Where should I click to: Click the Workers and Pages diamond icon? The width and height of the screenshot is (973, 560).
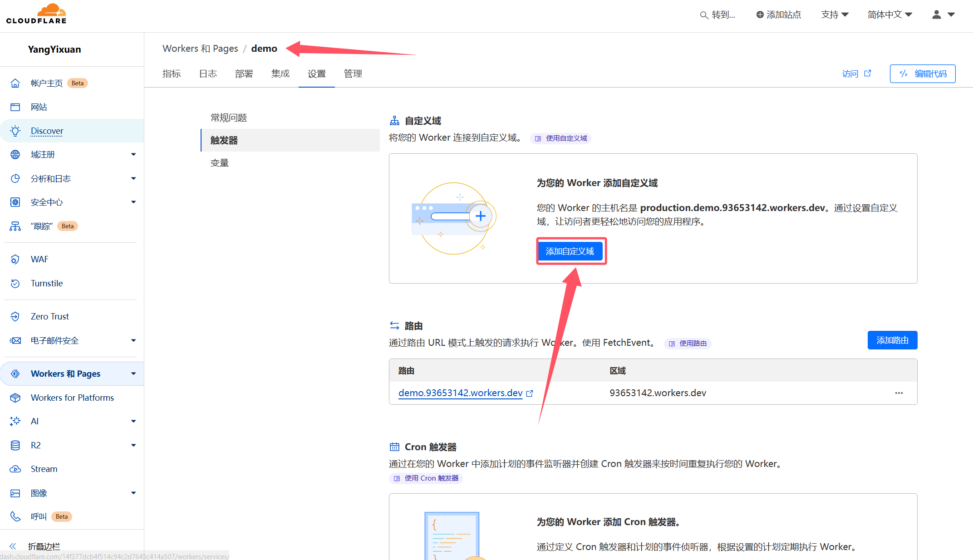click(x=15, y=373)
